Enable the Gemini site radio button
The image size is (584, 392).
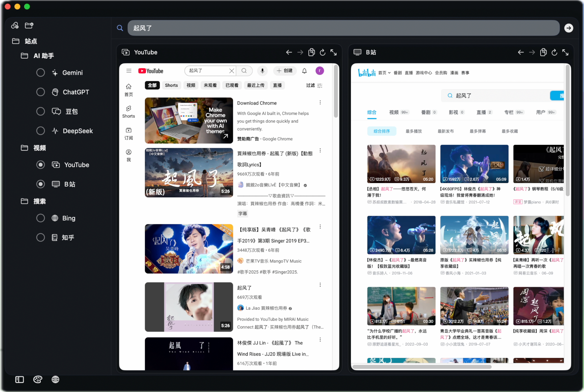[x=41, y=72]
